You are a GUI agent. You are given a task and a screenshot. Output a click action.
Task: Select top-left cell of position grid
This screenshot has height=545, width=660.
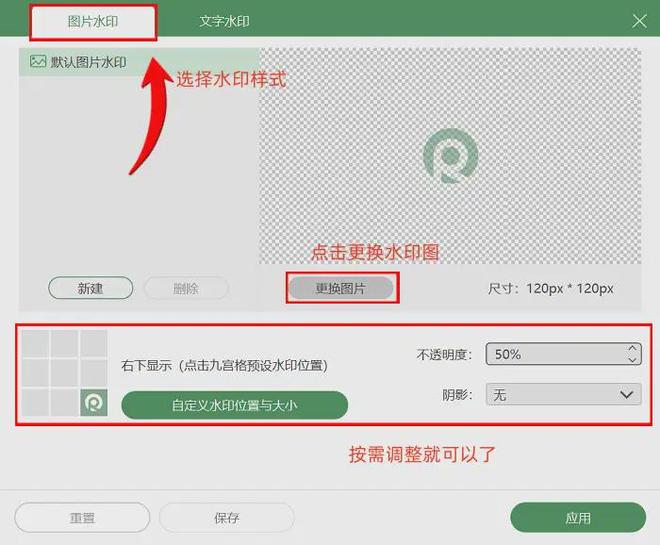(x=35, y=345)
